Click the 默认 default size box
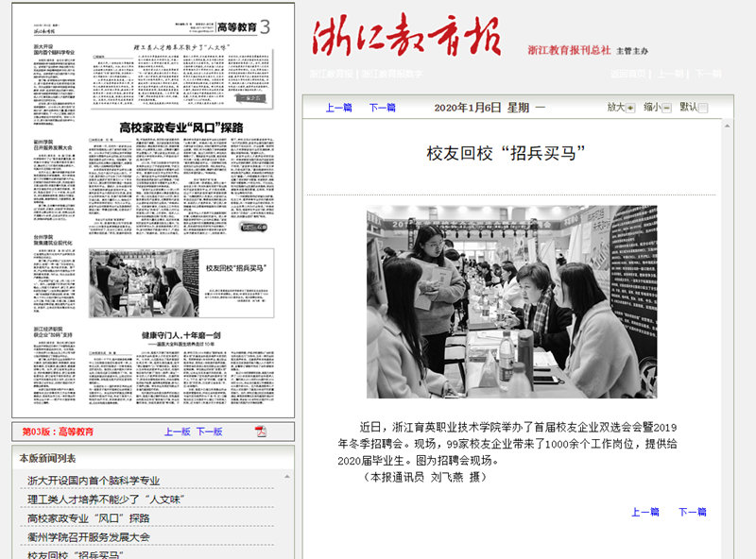 pyautogui.click(x=702, y=108)
